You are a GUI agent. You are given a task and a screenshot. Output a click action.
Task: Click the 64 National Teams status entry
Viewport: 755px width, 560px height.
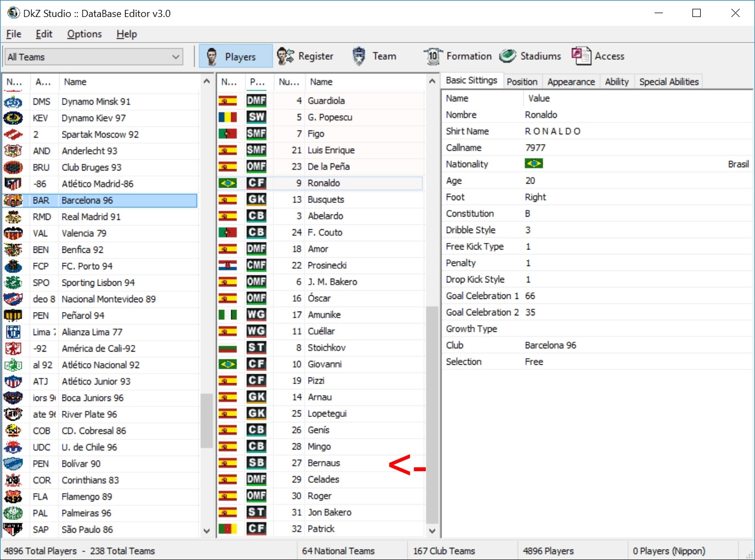point(339,551)
